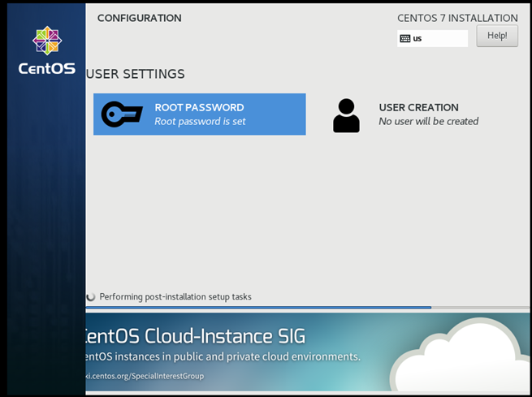Click 'Performing post-installation setup tasks' status
Screen dimensions: 532x397
coord(175,296)
